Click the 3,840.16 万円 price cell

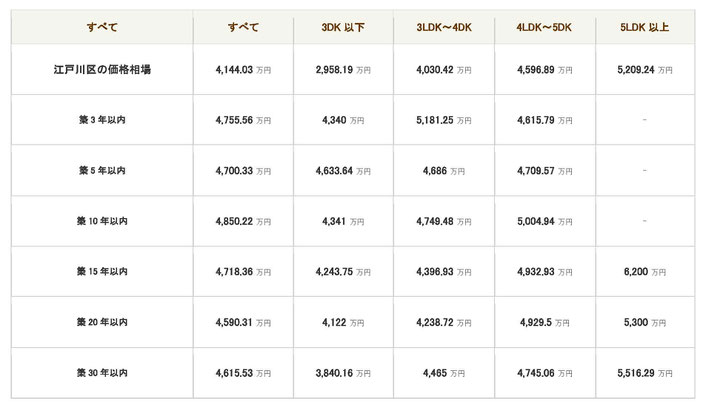point(343,373)
